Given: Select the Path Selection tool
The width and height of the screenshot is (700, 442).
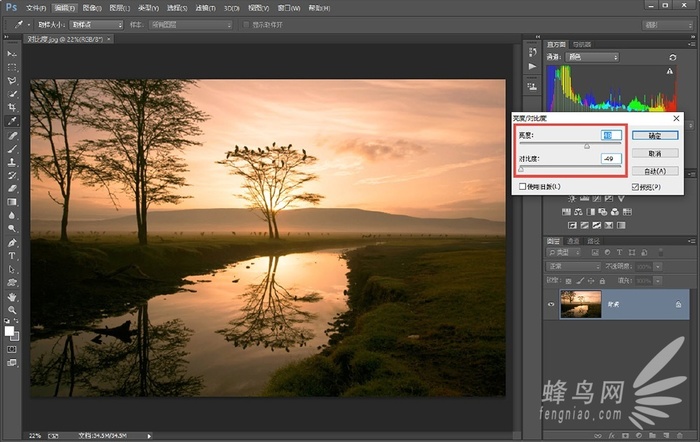Looking at the screenshot, I should (x=12, y=269).
